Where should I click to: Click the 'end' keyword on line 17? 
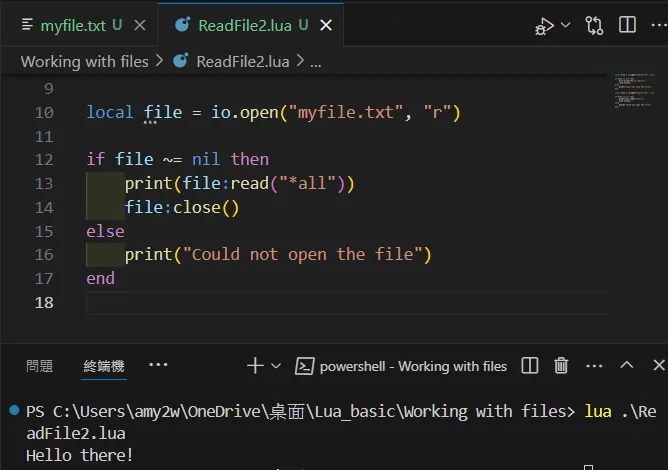(101, 278)
